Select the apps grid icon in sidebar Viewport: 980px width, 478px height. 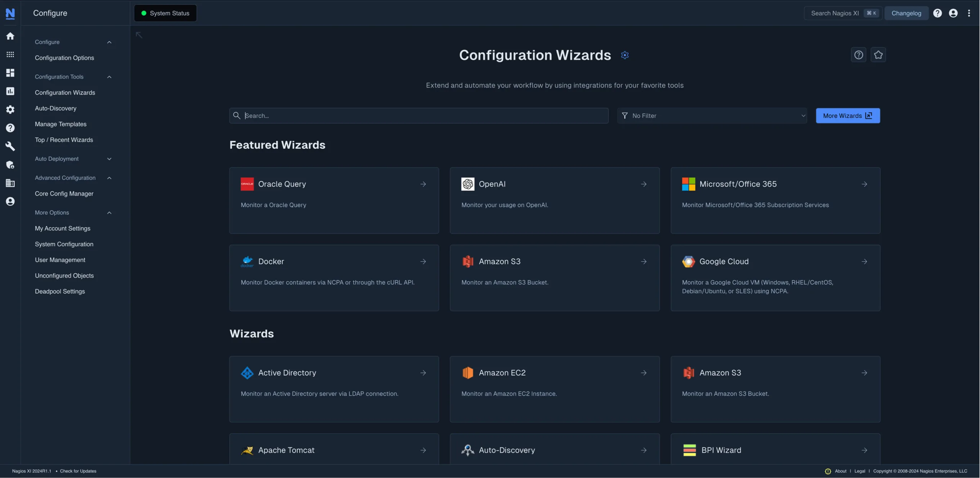(10, 54)
